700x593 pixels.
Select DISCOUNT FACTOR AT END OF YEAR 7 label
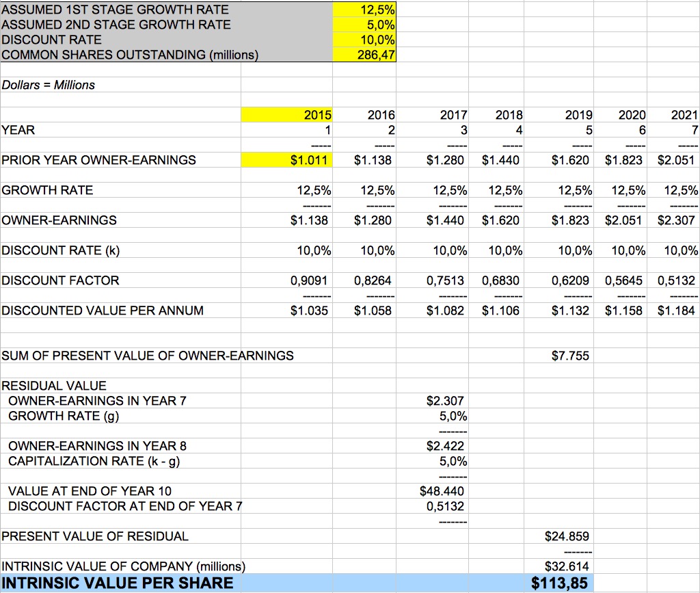pos(126,506)
